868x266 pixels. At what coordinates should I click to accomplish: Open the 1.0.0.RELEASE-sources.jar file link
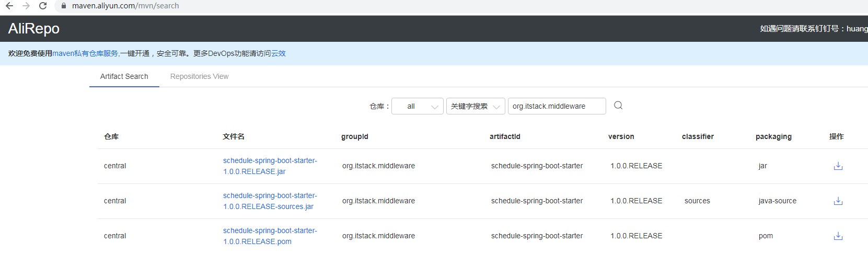270,201
